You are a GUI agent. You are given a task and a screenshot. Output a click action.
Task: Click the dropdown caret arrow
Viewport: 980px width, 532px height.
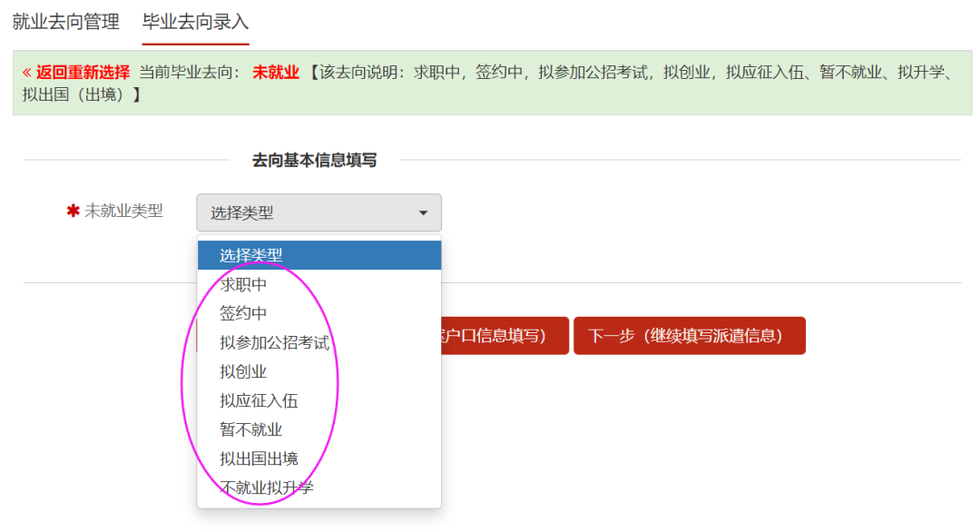423,213
